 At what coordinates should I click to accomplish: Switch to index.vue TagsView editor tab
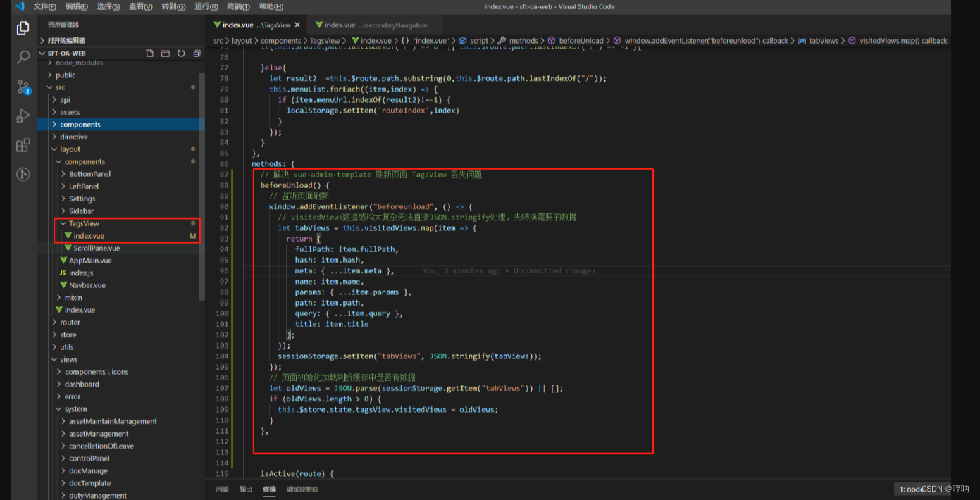coord(255,25)
